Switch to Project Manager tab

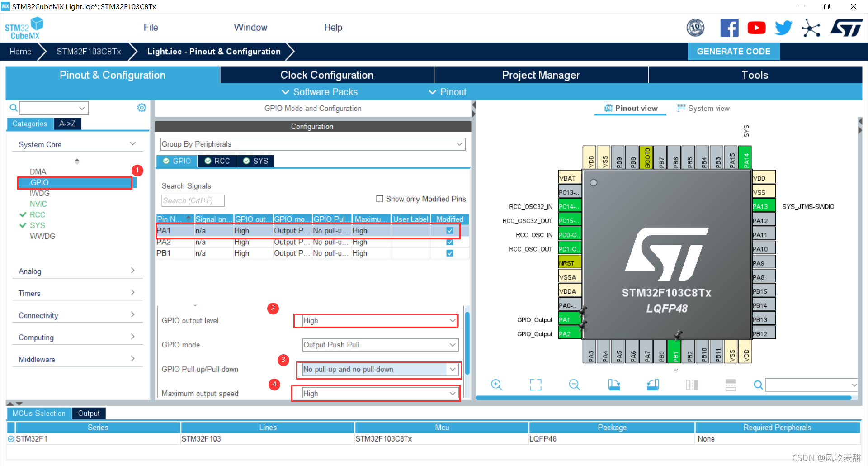pyautogui.click(x=541, y=75)
